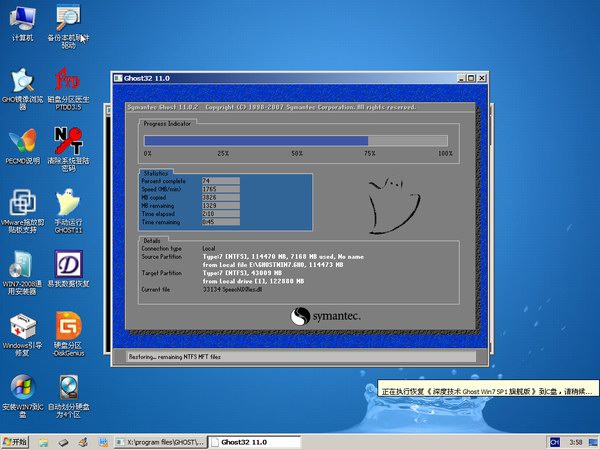Open WIN7-2008通用安装器 icon
This screenshot has width=600, height=450.
(x=22, y=265)
